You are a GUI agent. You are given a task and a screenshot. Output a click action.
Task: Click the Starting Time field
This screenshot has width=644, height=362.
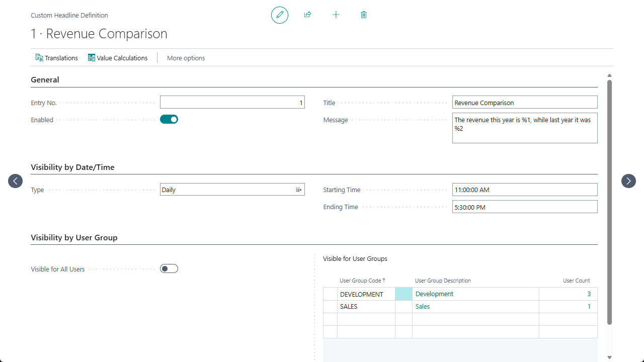point(524,190)
